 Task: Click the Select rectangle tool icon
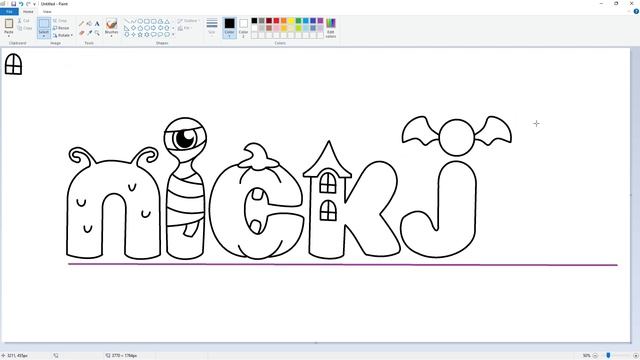pos(44,24)
